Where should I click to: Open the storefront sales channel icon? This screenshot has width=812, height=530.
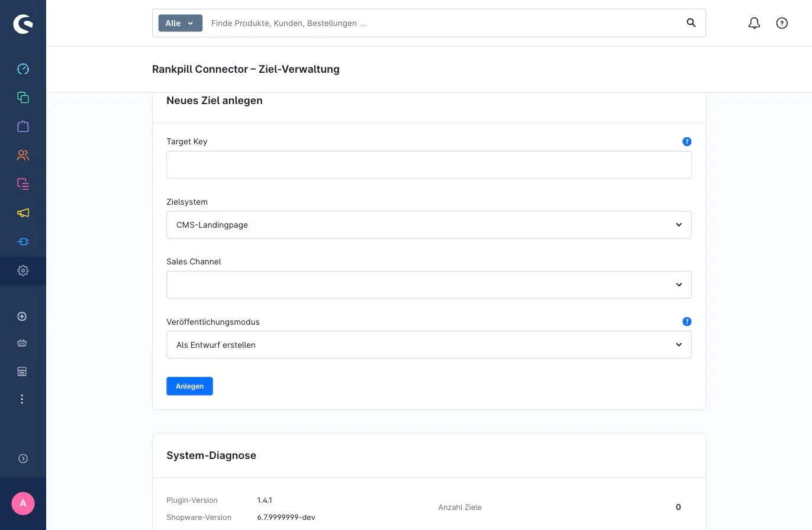(x=22, y=371)
